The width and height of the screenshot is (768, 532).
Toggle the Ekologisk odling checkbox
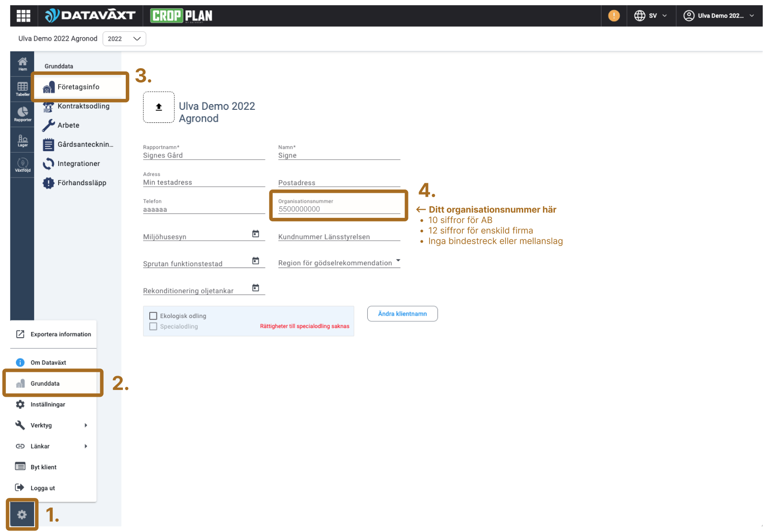153,316
